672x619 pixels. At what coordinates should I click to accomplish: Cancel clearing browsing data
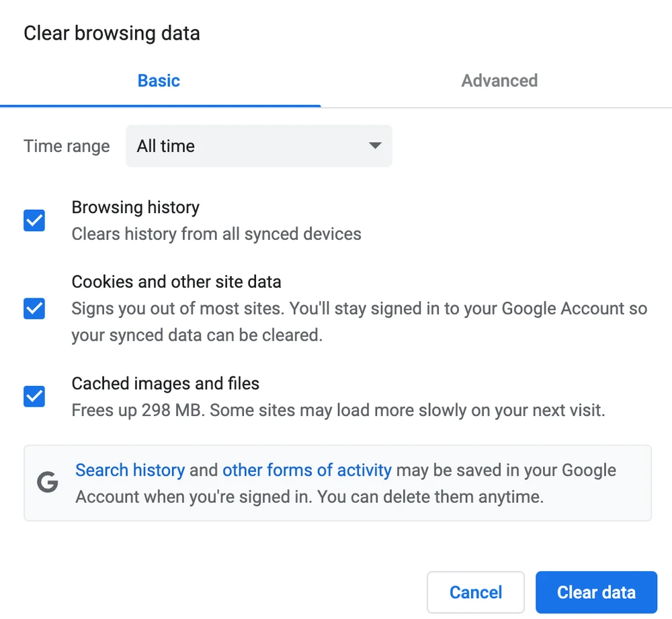tap(476, 592)
